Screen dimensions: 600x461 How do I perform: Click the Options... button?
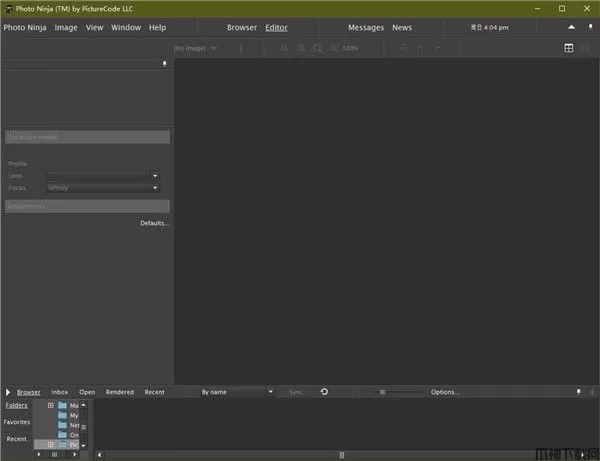coord(445,392)
